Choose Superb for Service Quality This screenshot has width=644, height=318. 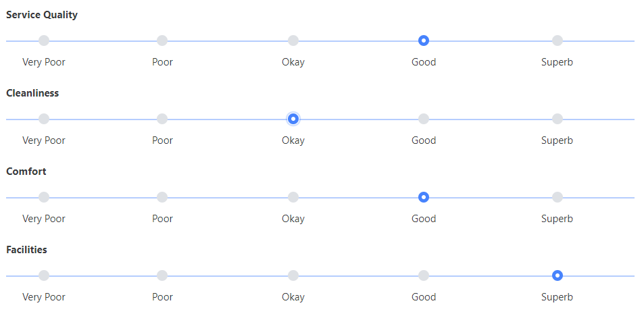click(558, 41)
